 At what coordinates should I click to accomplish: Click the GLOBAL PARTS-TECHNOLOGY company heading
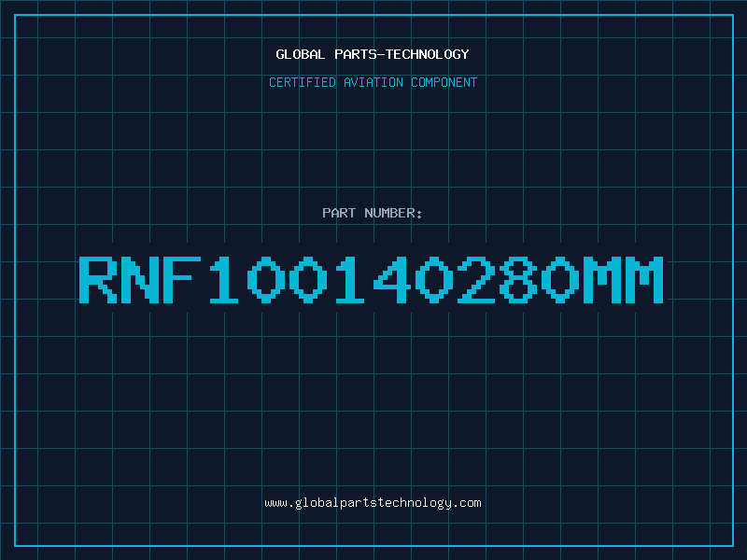tap(373, 54)
